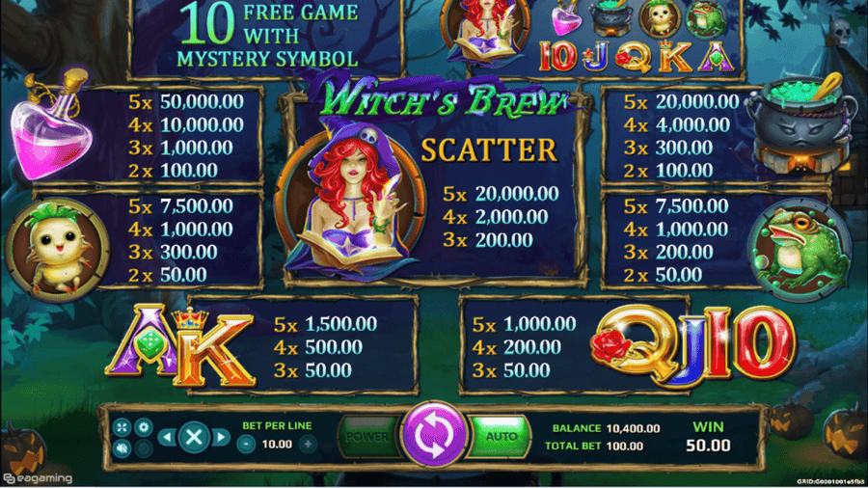This screenshot has width=868, height=488.
Task: Enable AUTO spin
Action: click(501, 437)
